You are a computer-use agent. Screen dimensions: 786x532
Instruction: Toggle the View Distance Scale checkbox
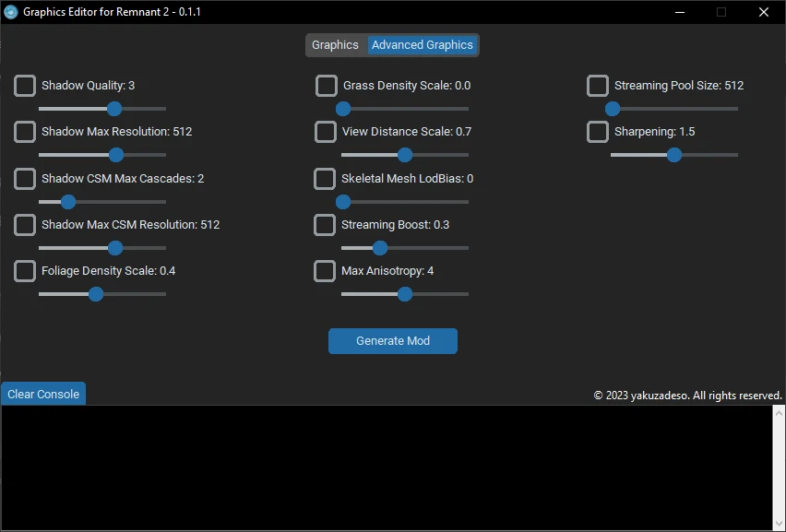click(326, 132)
